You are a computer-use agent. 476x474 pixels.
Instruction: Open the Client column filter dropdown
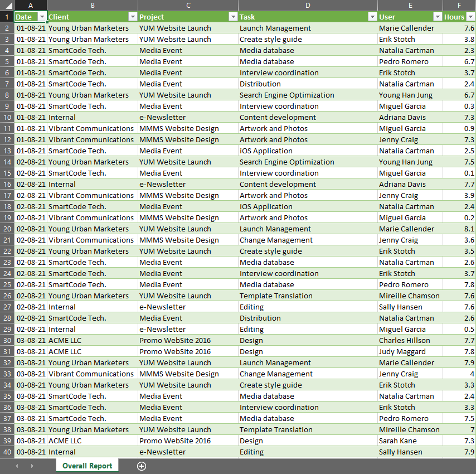click(133, 17)
